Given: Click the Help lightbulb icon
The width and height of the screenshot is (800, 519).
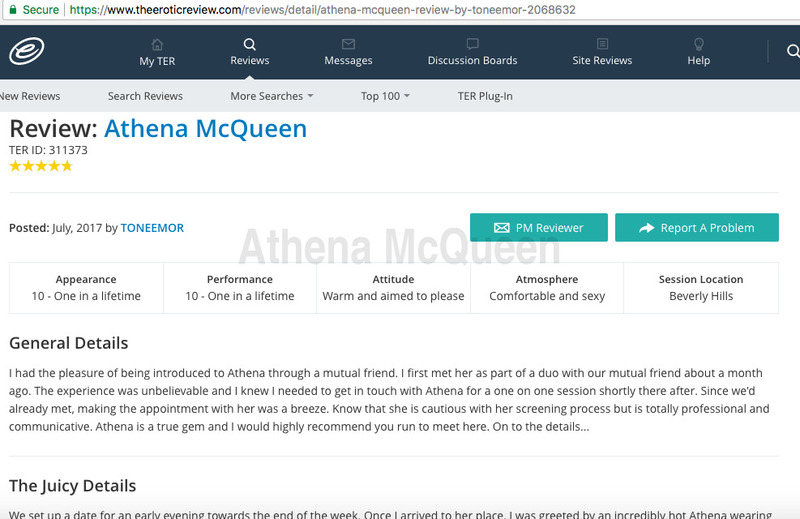Looking at the screenshot, I should 698,44.
